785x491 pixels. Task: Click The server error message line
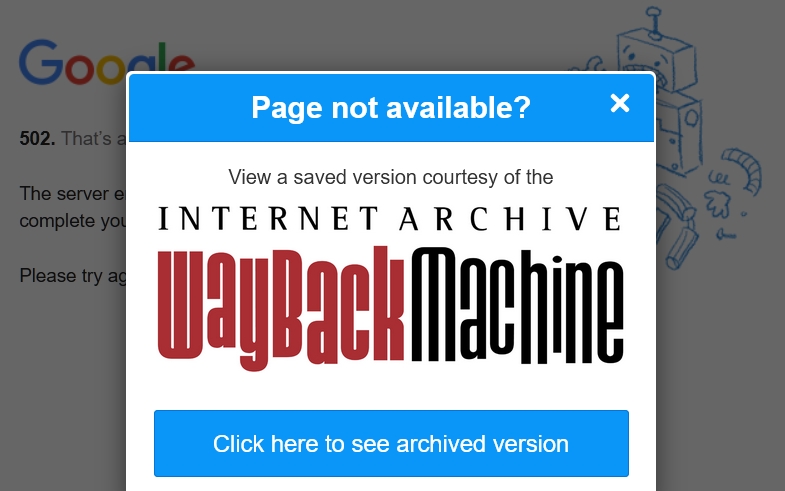point(73,194)
